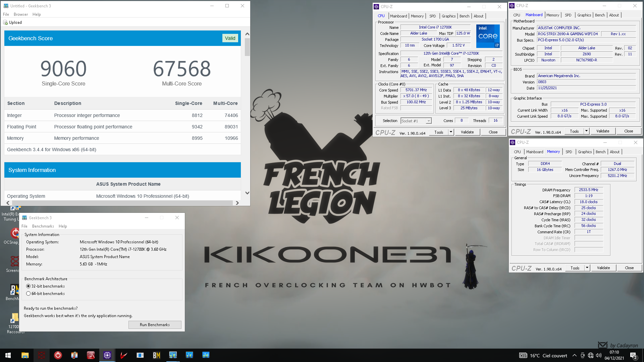Open File Explorer from the taskbar

25,355
